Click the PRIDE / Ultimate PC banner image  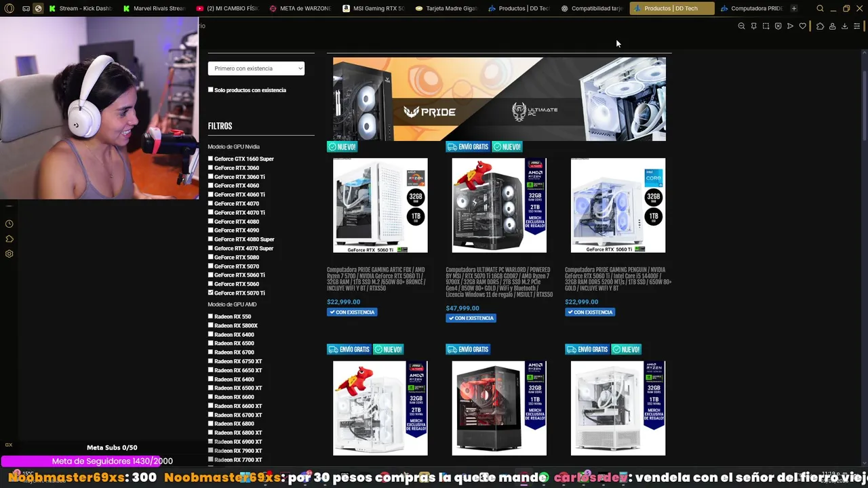tap(499, 99)
